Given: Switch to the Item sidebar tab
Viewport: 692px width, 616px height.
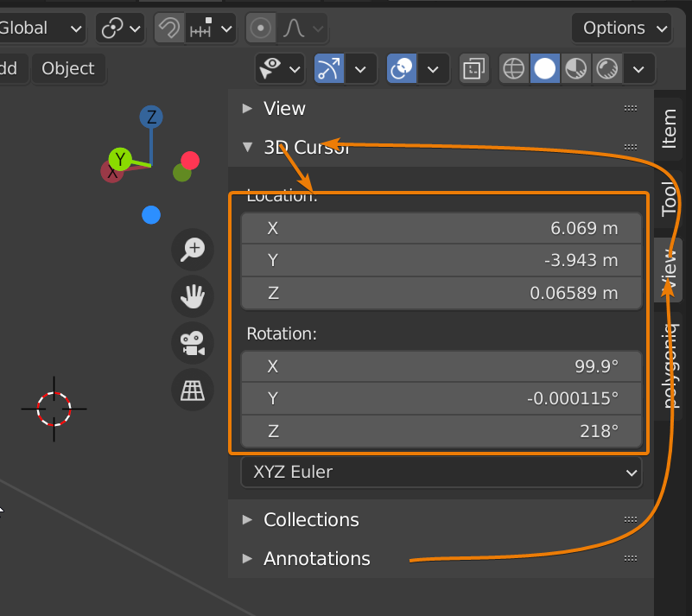Looking at the screenshot, I should [x=669, y=129].
